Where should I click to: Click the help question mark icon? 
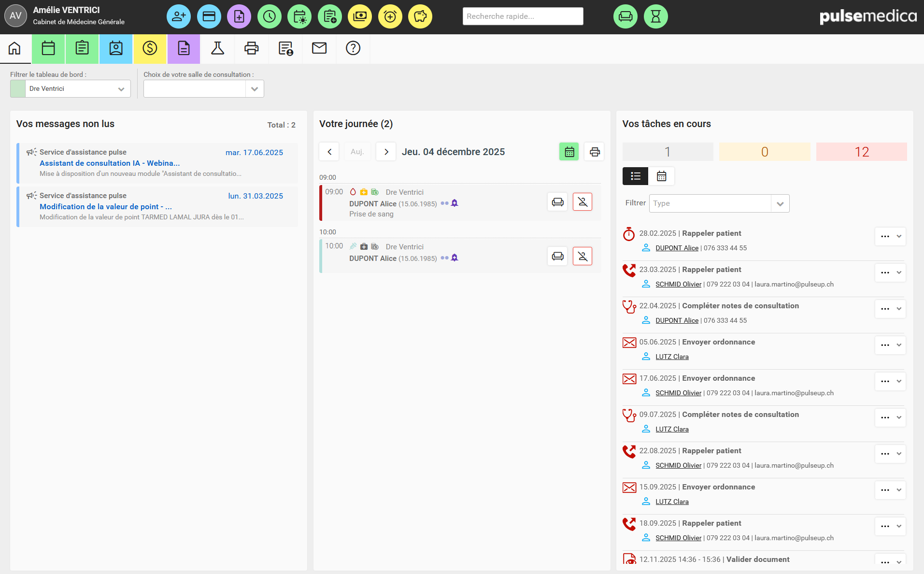click(353, 48)
